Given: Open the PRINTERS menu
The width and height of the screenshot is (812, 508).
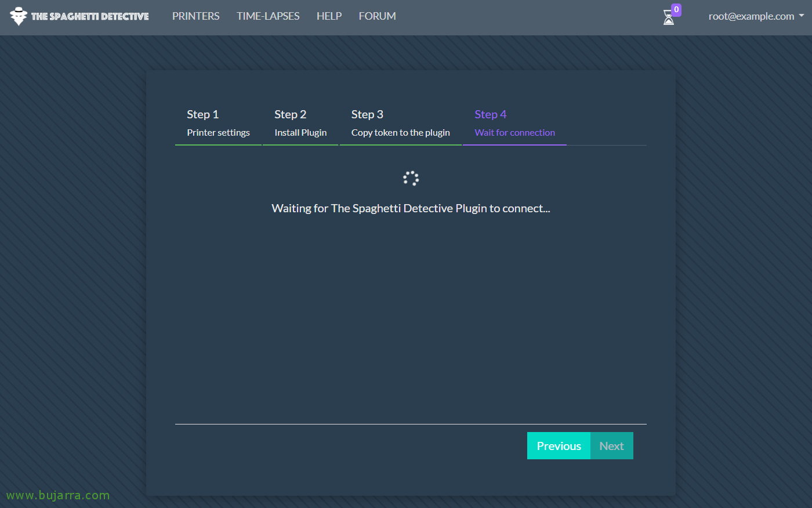Looking at the screenshot, I should click(195, 16).
